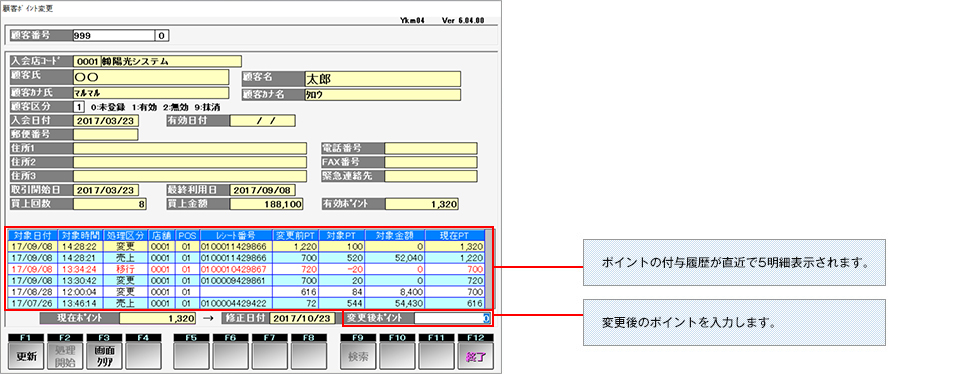This screenshot has width=959, height=374.
Task: Click the F9 検索 button
Action: click(x=358, y=353)
